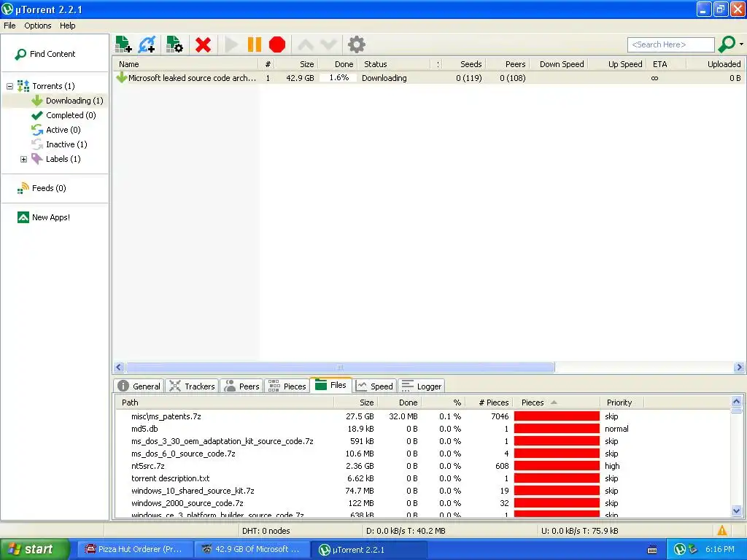Open the Options menu
Screen dimensions: 747x560
click(38, 26)
